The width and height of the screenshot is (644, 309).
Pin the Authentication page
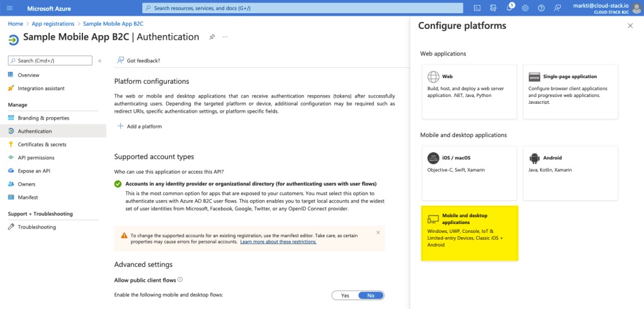click(x=212, y=37)
